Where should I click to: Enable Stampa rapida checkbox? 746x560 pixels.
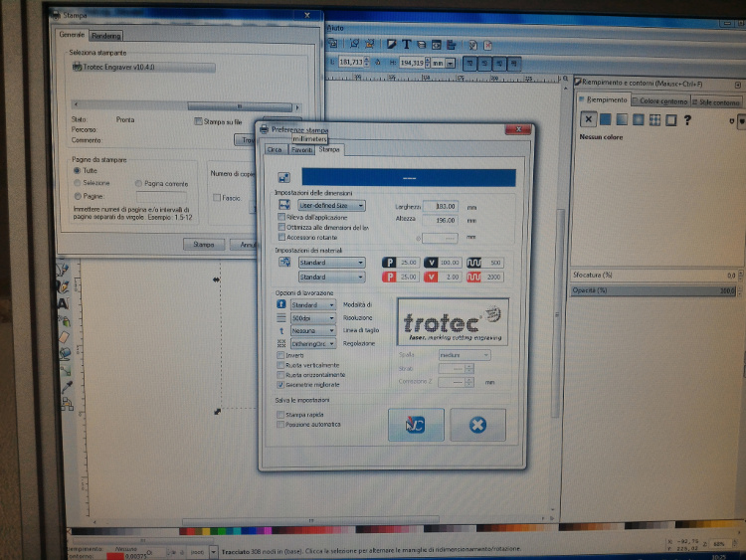pos(280,415)
